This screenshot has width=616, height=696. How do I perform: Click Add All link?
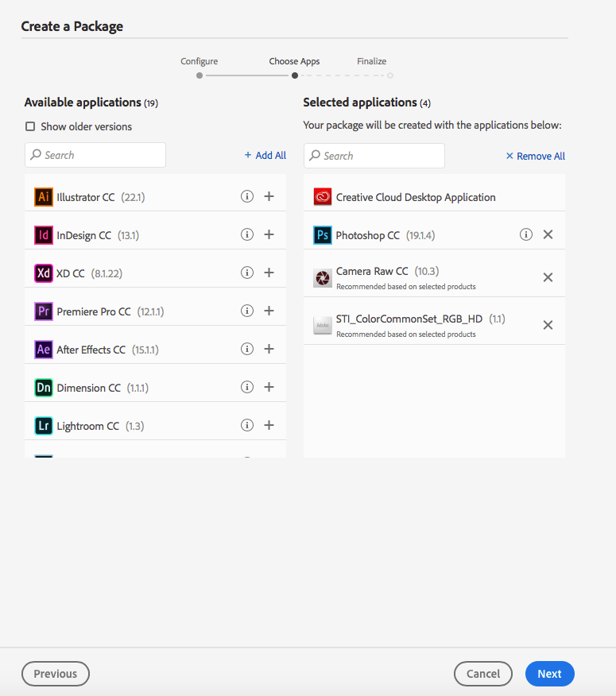(265, 156)
